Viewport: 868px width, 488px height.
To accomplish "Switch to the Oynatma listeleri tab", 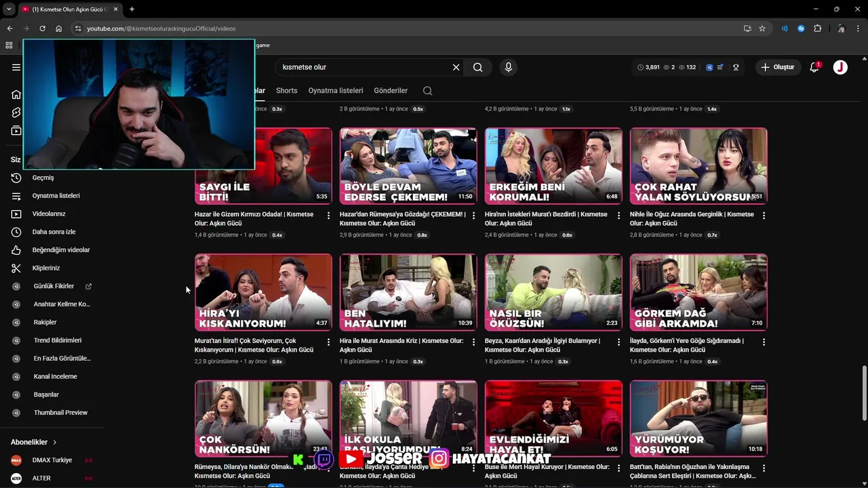I will (x=336, y=91).
